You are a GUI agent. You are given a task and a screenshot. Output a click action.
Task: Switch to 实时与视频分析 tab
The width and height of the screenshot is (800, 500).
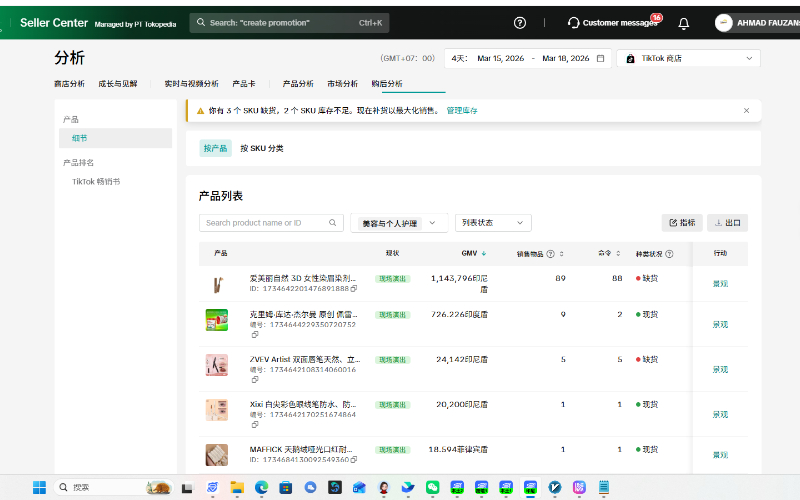coord(191,84)
